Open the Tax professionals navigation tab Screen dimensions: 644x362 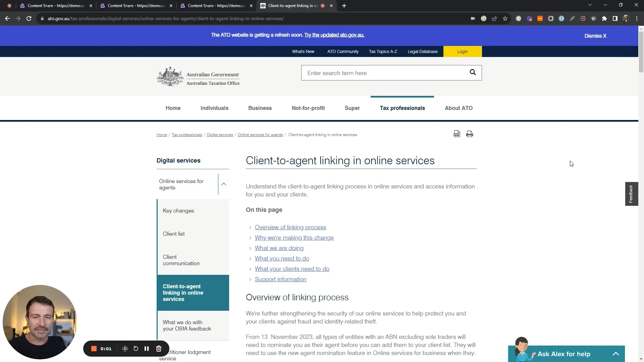tap(402, 108)
